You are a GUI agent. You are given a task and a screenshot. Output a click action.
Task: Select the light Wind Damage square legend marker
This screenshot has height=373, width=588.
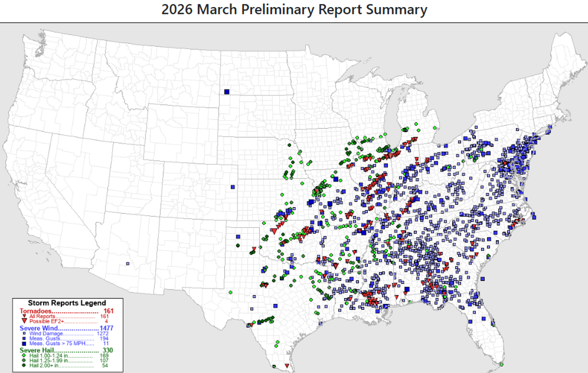(24, 333)
